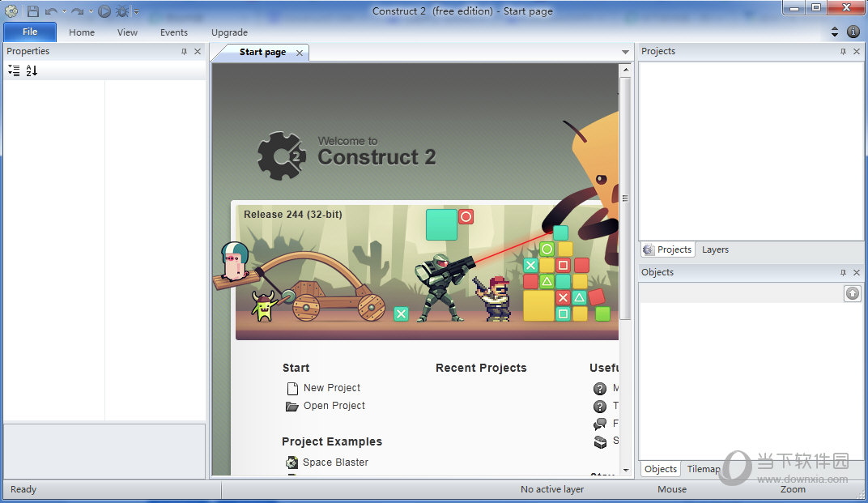This screenshot has height=503, width=868.
Task: Select the Start page tab
Action: tap(262, 52)
